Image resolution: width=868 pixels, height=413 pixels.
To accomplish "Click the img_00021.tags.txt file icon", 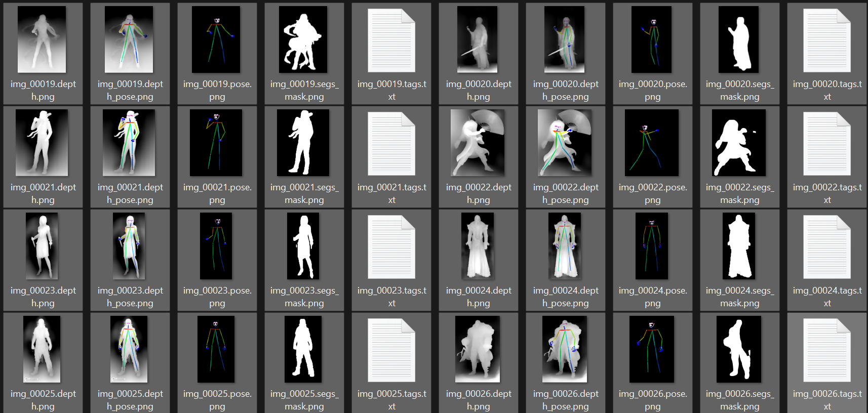I will click(x=391, y=144).
